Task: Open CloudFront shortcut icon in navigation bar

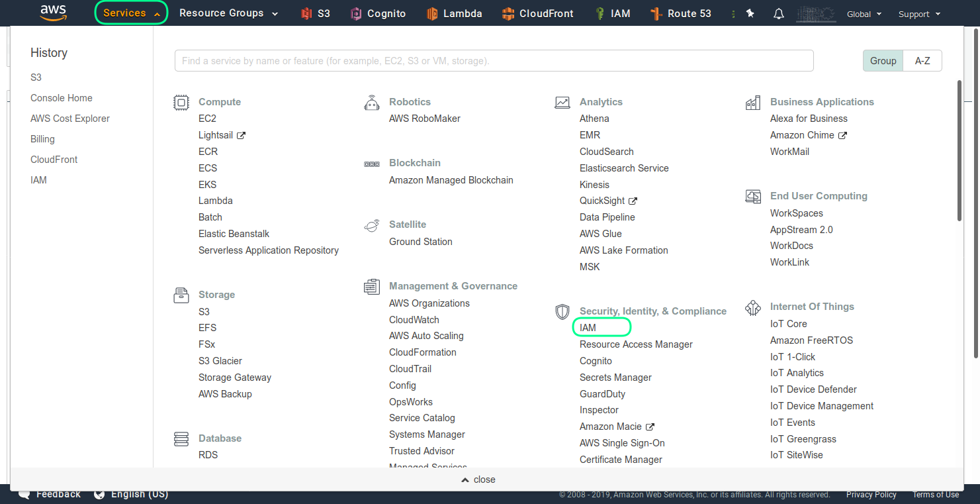Action: (x=508, y=13)
